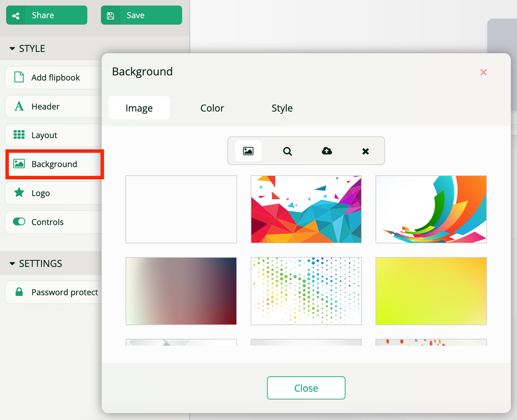517x420 pixels.
Task: Click the Close button in the dialog
Action: point(306,388)
